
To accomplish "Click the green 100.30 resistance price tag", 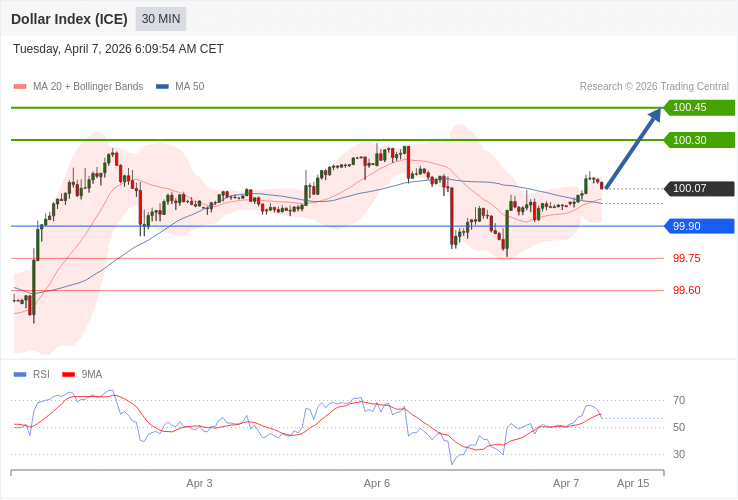I will [699, 140].
